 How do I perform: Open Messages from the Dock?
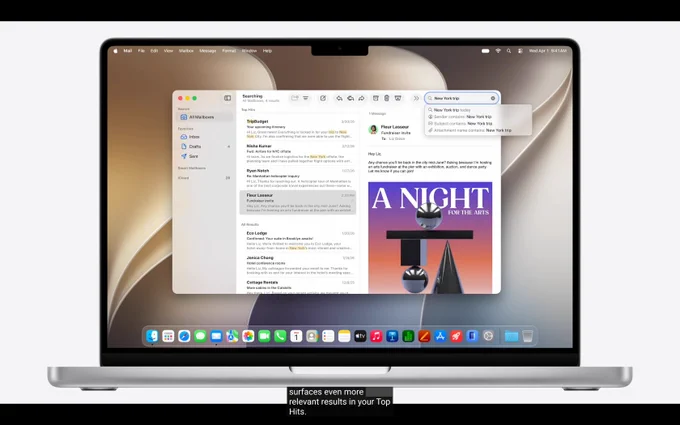point(200,336)
